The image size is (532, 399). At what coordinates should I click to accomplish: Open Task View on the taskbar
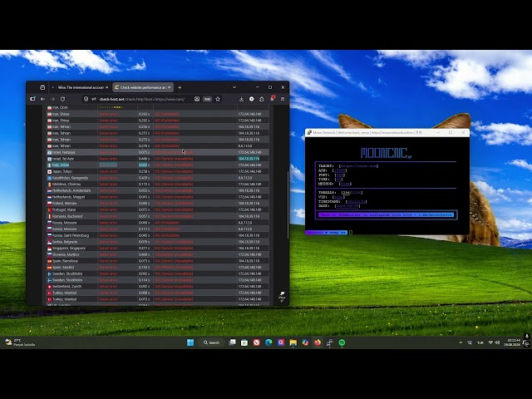coord(232,342)
